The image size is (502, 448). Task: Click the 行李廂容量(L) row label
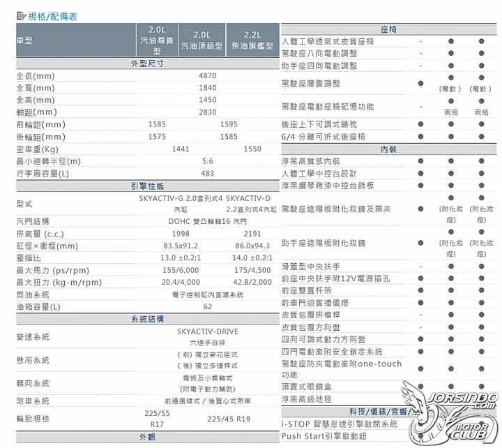(x=43, y=174)
